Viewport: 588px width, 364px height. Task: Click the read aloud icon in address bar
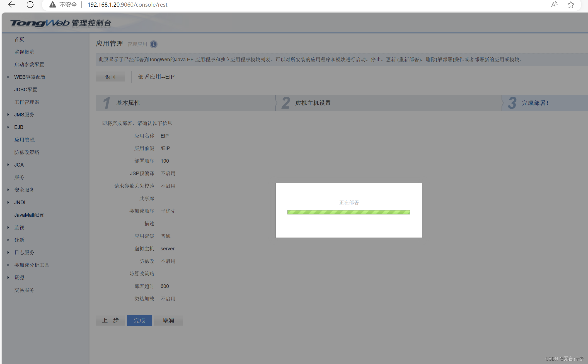(x=554, y=4)
